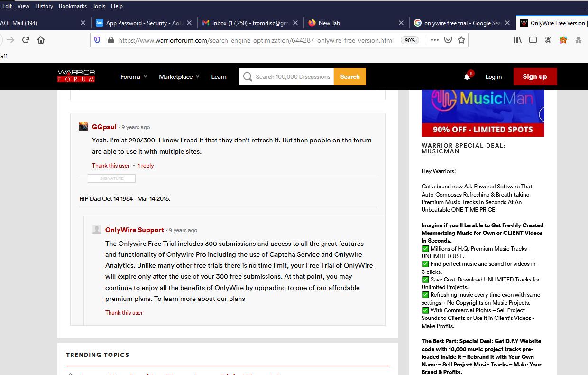Open the colorful extension icon in toolbar
The height and width of the screenshot is (375, 588).
pos(563,40)
